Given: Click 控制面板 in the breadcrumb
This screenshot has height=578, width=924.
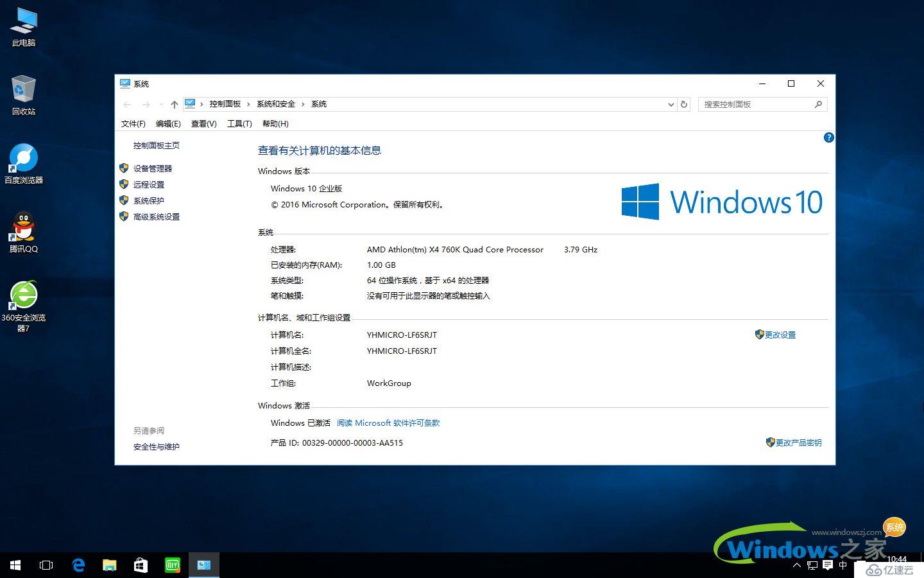Looking at the screenshot, I should (225, 104).
